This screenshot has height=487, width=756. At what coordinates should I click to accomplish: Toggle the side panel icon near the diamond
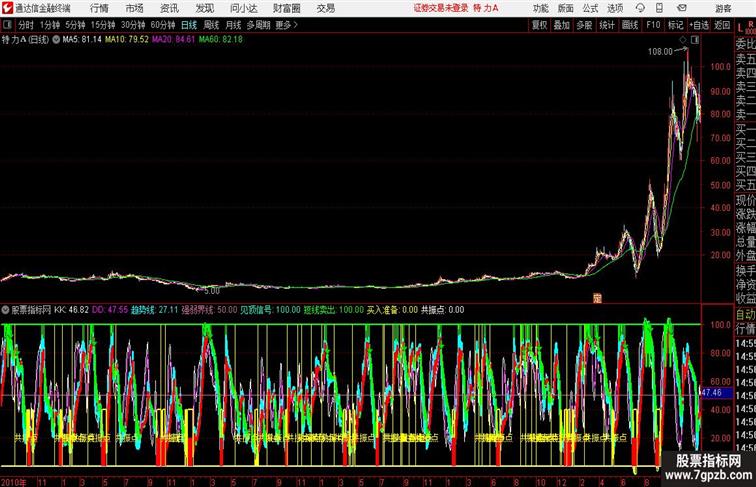695,40
